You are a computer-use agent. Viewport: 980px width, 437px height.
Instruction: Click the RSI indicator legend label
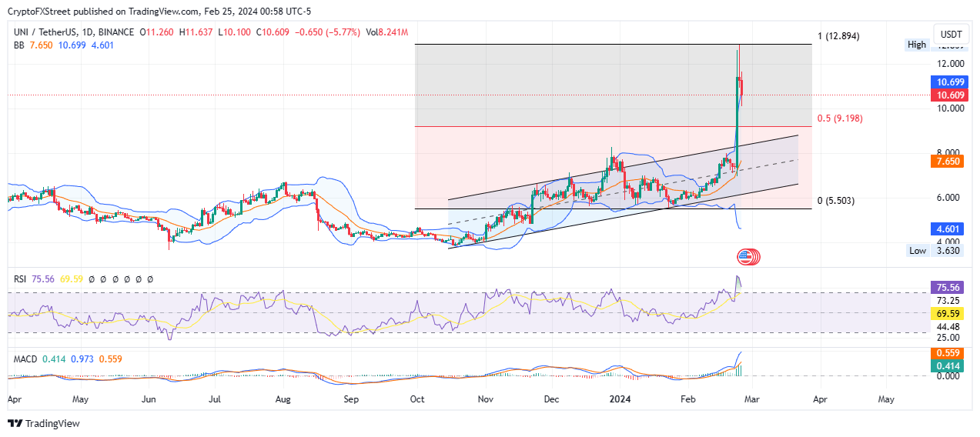click(21, 279)
